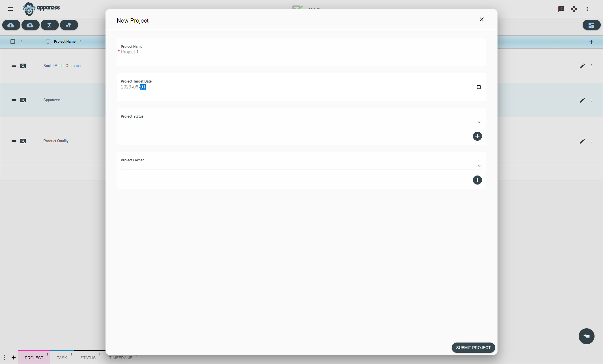The image size is (603, 364).
Task: Open header checkbox column options dots
Action: tap(22, 42)
